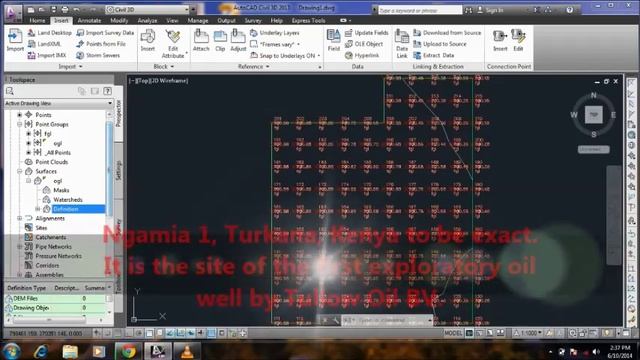
Task: Click the keyword search field
Action: (x=420, y=10)
